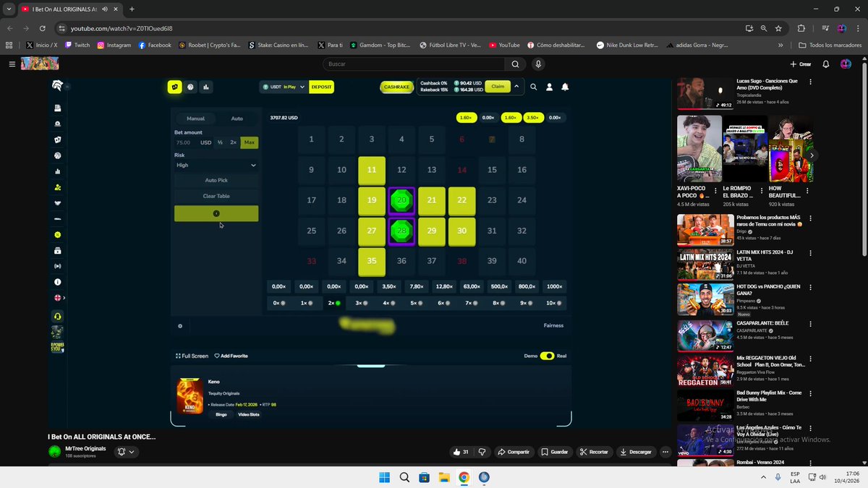Click the DEPOSIT button
The width and height of the screenshot is (868, 488).
(322, 87)
